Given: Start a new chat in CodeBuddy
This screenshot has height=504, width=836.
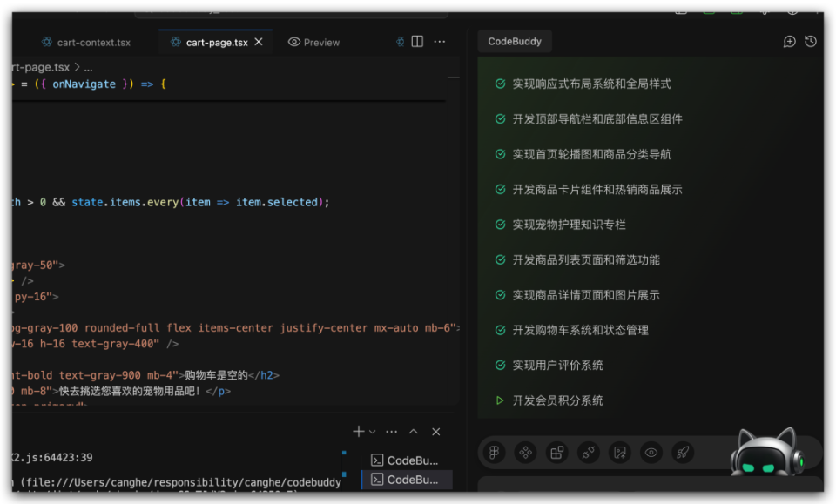Looking at the screenshot, I should click(789, 42).
